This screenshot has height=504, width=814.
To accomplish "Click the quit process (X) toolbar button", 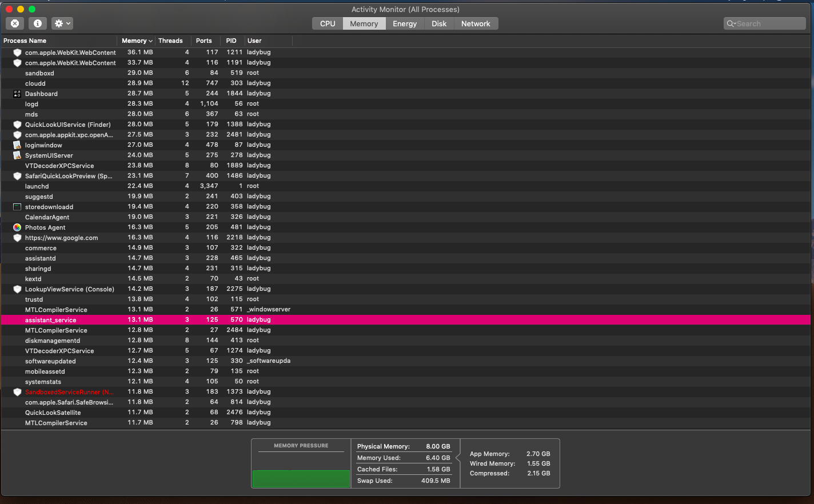I will [x=15, y=23].
